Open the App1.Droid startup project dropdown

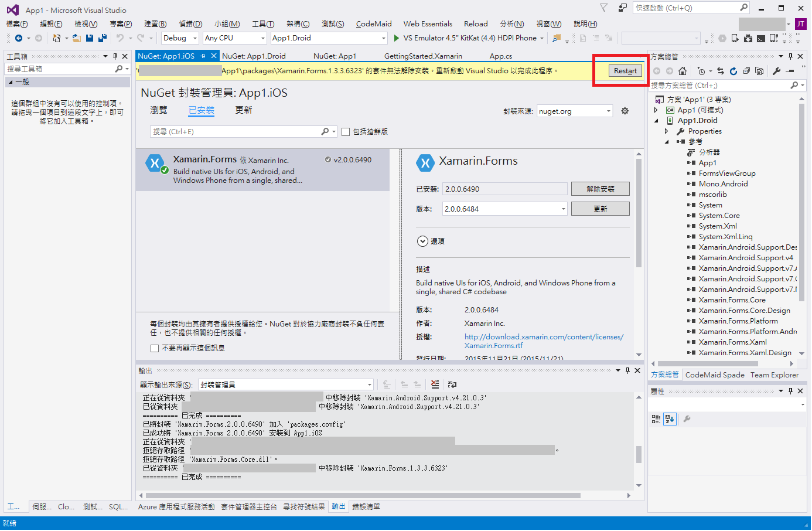tap(329, 38)
